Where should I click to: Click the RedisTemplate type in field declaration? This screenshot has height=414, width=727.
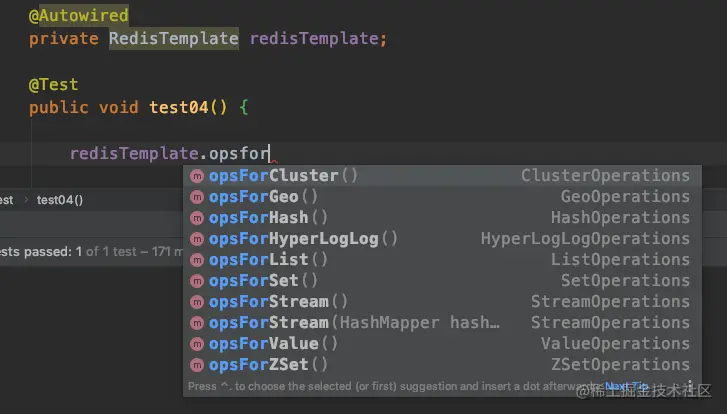coord(173,39)
